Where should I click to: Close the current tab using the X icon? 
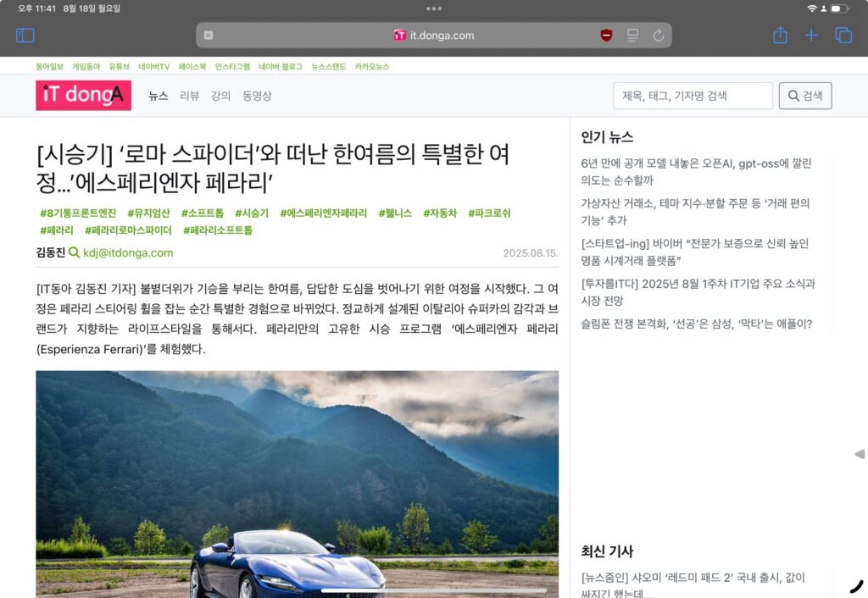[209, 36]
